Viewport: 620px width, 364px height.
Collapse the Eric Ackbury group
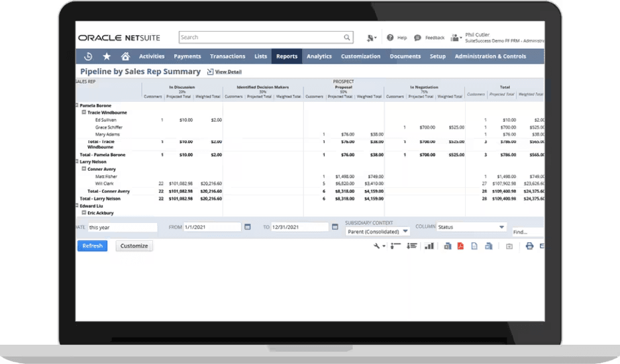point(84,212)
